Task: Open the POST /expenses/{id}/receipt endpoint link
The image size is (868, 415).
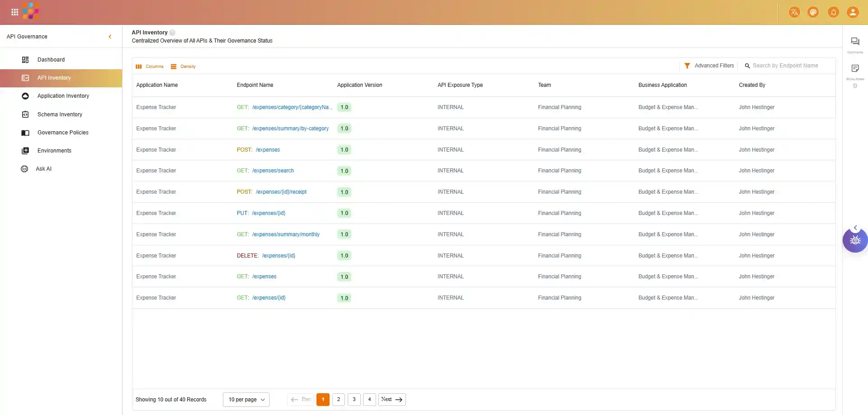Action: [281, 192]
